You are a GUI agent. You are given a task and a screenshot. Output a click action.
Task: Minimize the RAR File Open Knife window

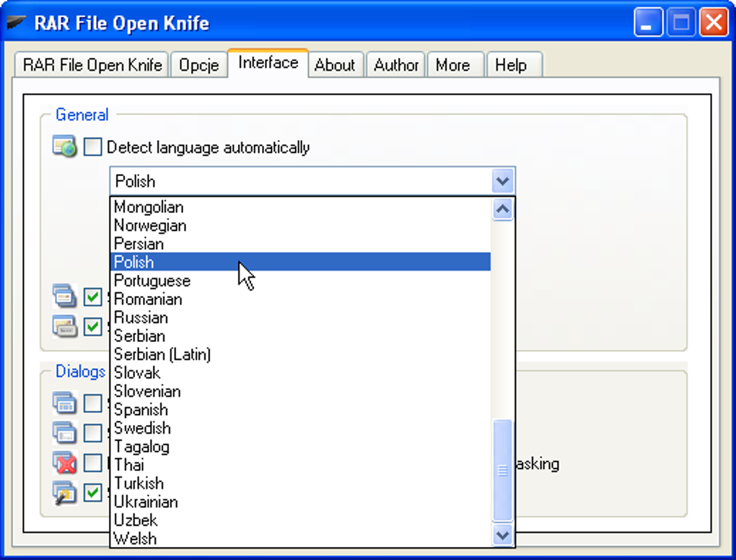click(x=648, y=22)
